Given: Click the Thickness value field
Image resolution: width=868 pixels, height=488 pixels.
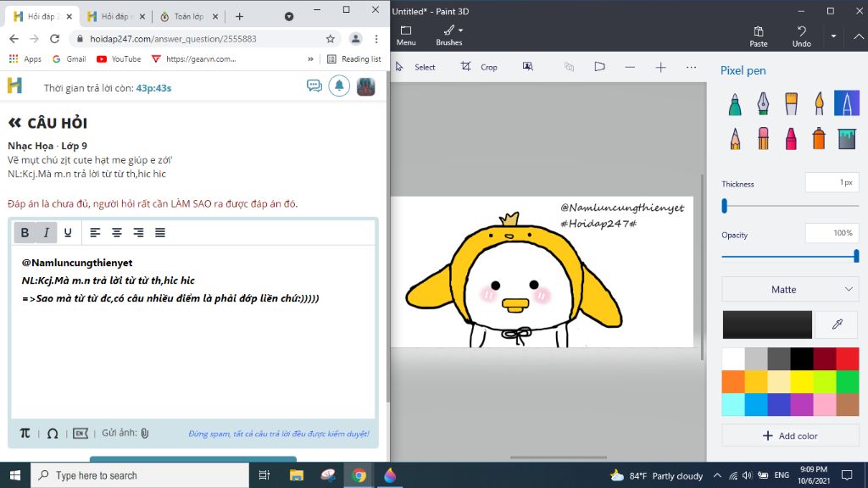Looking at the screenshot, I should (x=832, y=183).
